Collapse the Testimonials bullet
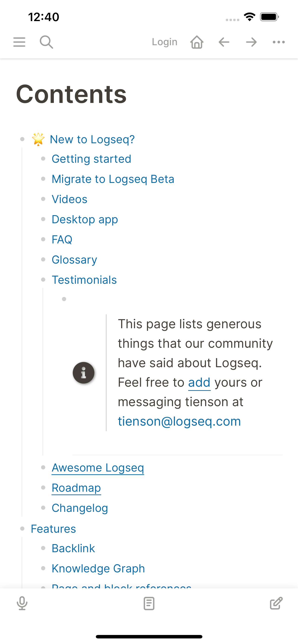This screenshot has height=644, width=298. point(43,280)
